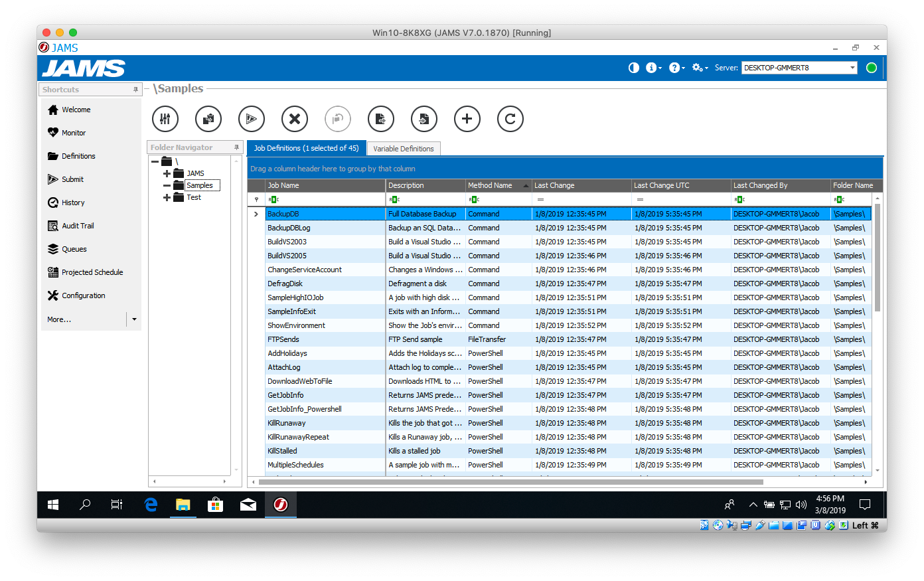Open Monitor from the shortcuts
924x581 pixels.
tap(74, 133)
